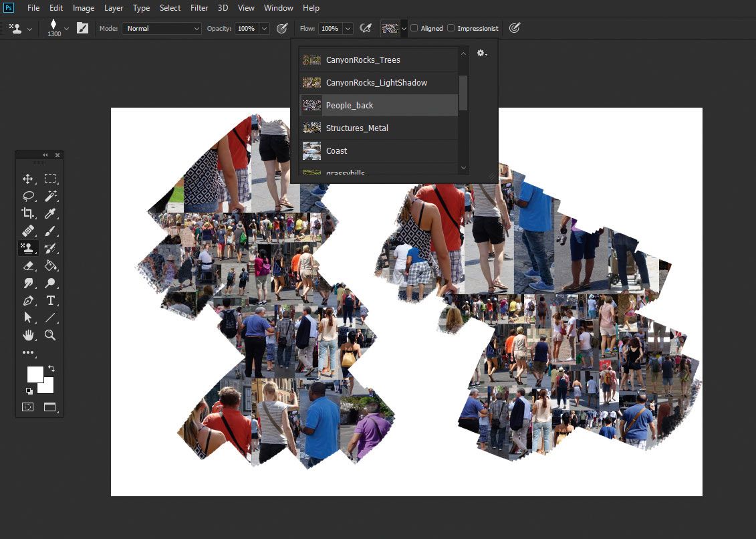
Task: Select the Move tool
Action: tap(28, 179)
